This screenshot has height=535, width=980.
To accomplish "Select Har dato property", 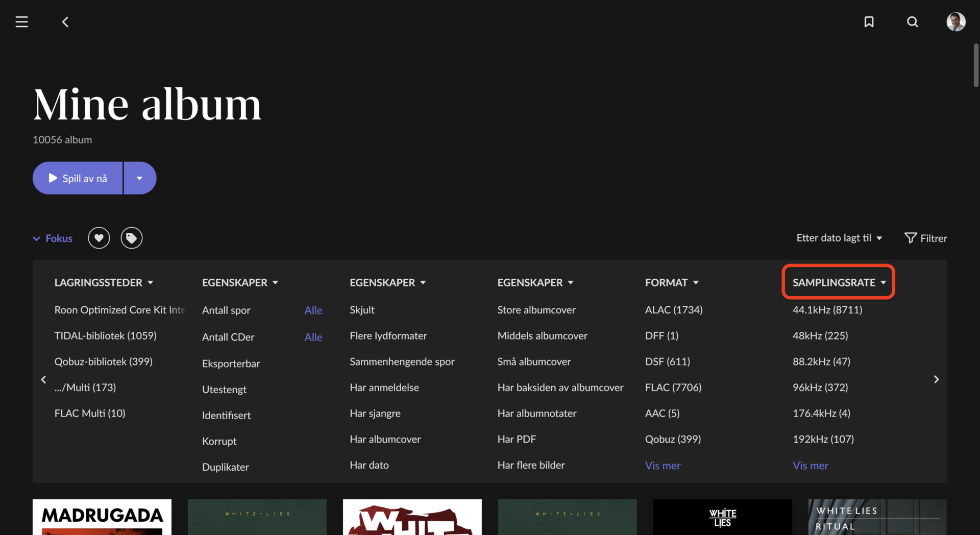I will [370, 465].
